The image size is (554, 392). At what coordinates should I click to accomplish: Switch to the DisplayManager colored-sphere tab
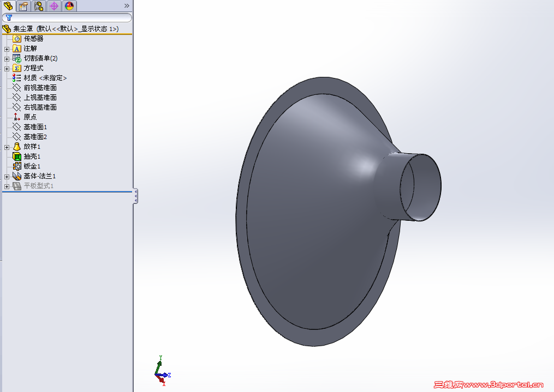click(68, 6)
